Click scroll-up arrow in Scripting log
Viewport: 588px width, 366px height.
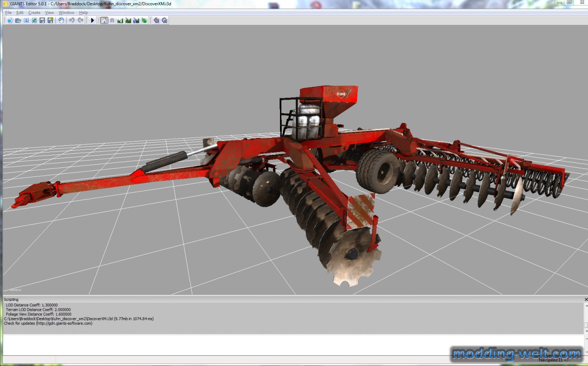point(586,306)
